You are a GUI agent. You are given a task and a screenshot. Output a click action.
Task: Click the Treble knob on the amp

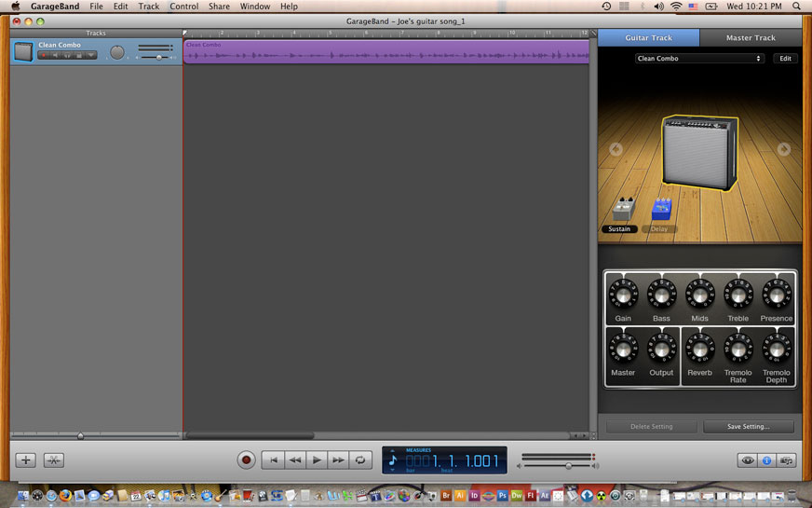point(738,295)
